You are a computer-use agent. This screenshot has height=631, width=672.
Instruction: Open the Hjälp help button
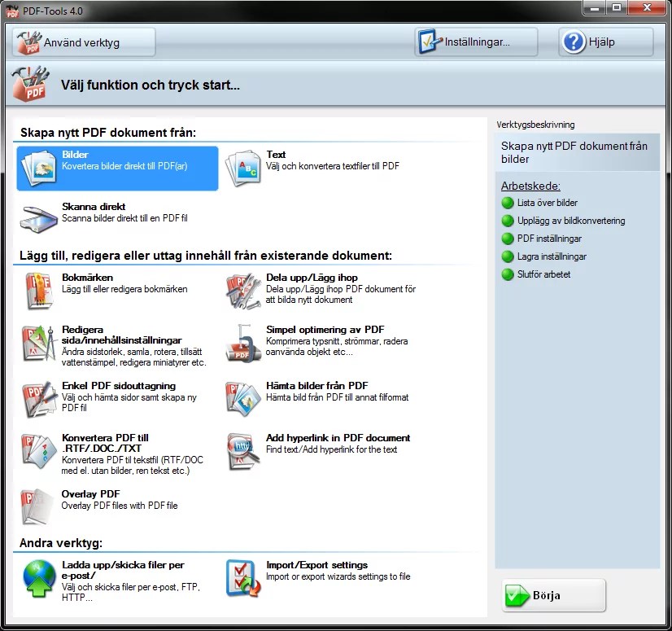click(x=606, y=42)
